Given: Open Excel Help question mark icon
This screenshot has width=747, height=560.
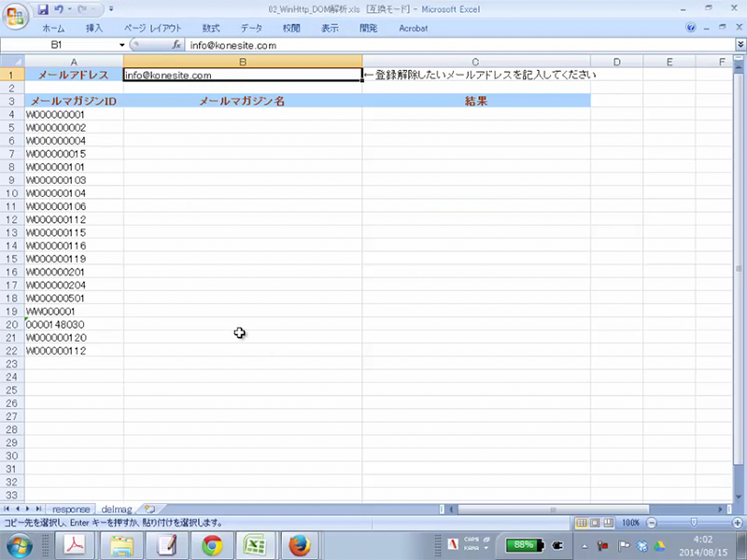Looking at the screenshot, I should pyautogui.click(x=691, y=28).
